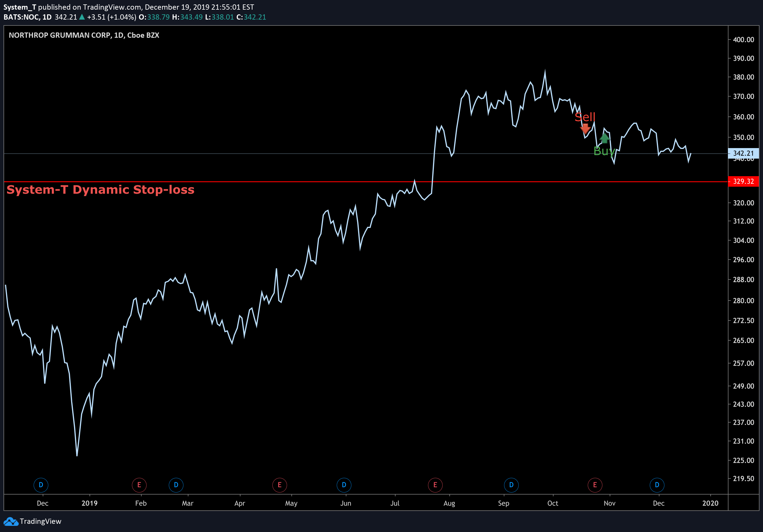Click the +3.51 (+1.04%) change value

[112, 17]
